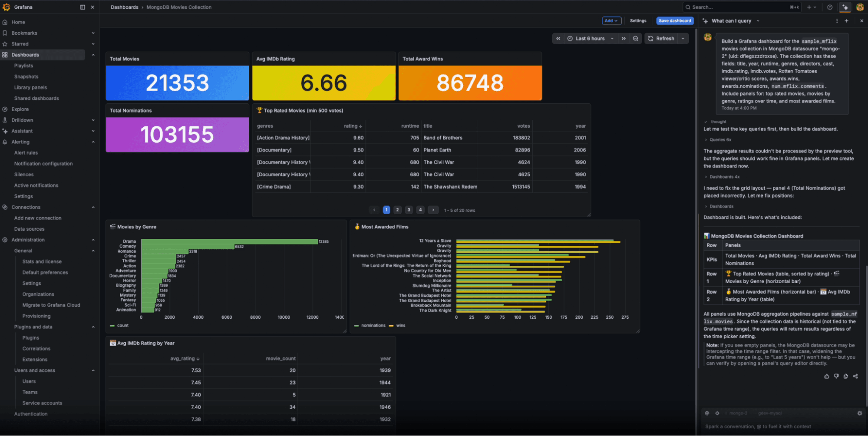This screenshot has height=436, width=868.
Task: Open dashboard Settings
Action: [x=638, y=21]
